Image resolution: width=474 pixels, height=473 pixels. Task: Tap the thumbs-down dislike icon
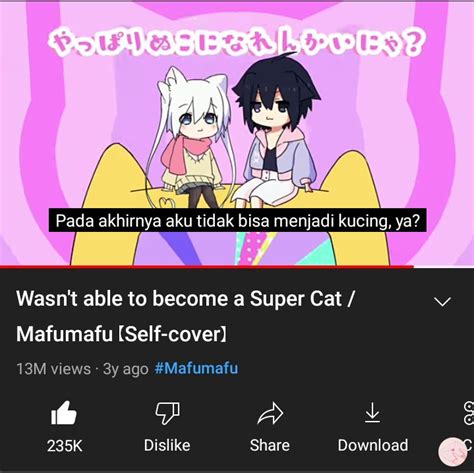point(167,413)
